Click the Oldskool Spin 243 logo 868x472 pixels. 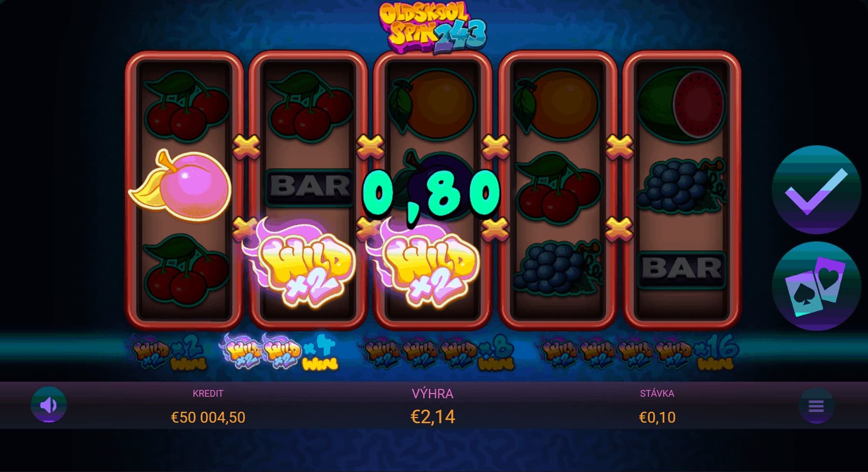(433, 27)
